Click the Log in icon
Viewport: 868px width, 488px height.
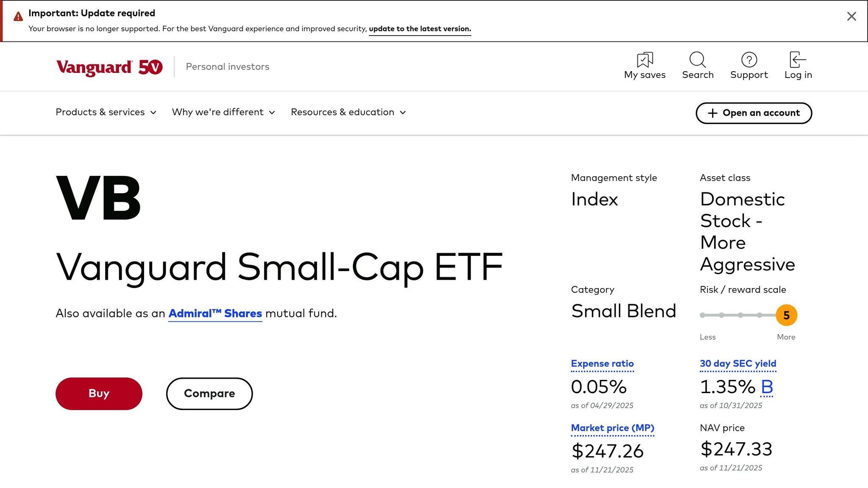point(797,61)
